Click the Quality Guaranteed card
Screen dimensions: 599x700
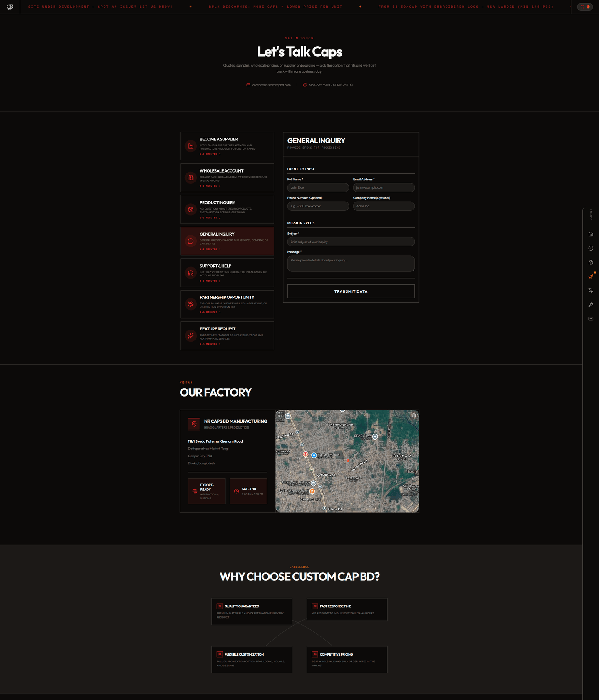tap(252, 611)
